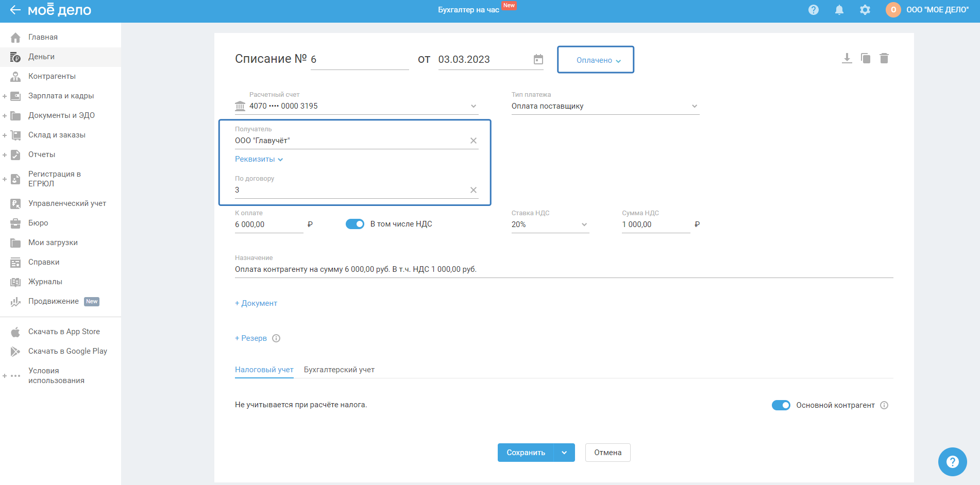
Task: Click the Зарплата и кадры icon
Action: click(15, 96)
